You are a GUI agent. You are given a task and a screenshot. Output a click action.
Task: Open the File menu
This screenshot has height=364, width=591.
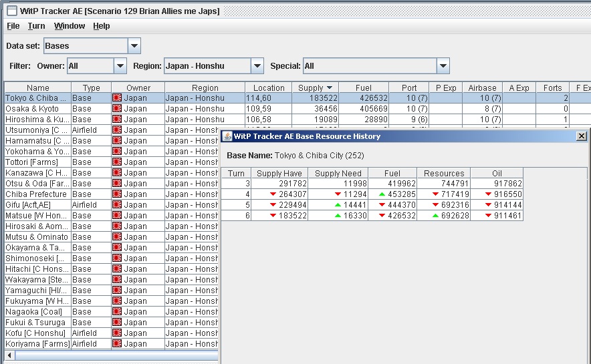point(13,26)
